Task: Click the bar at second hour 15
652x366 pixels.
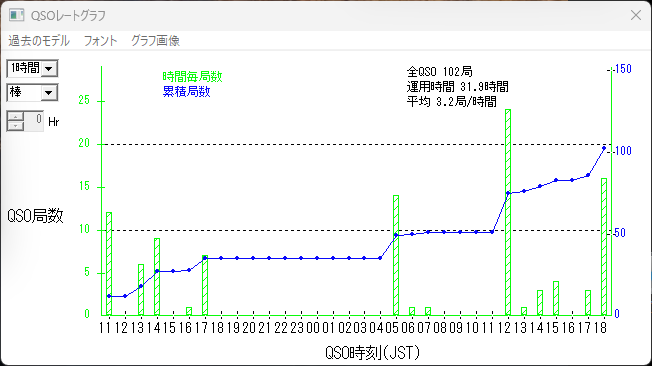Action: (x=556, y=298)
